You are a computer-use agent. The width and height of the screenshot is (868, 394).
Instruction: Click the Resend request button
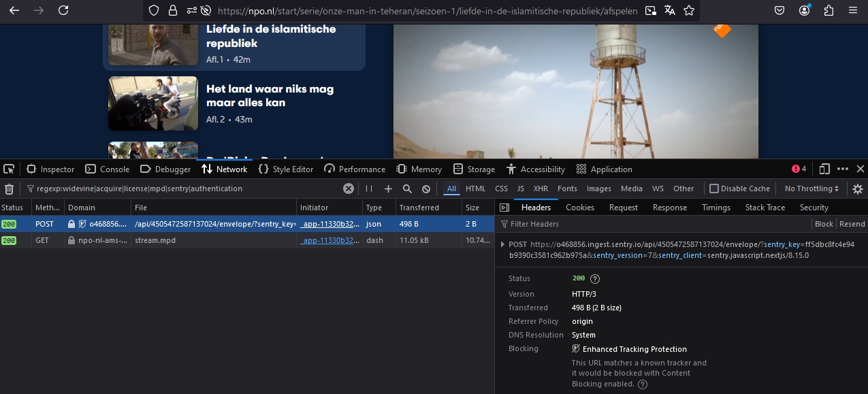pyautogui.click(x=852, y=224)
